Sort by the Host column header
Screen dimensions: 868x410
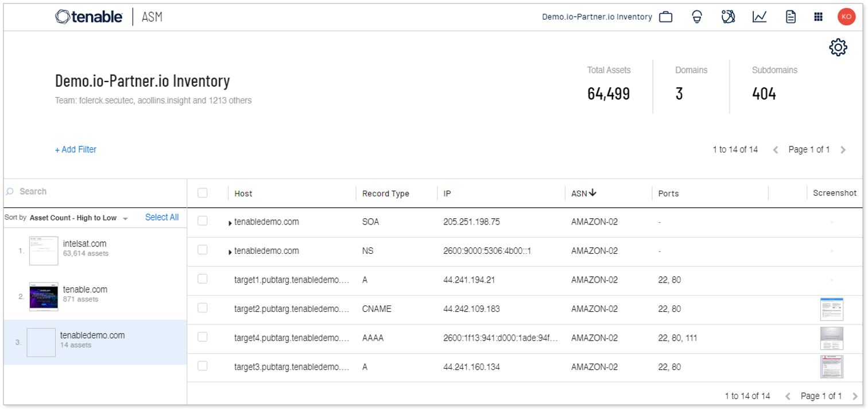point(243,194)
